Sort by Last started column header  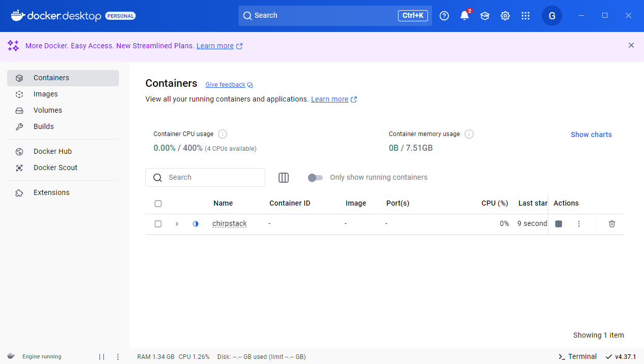pyautogui.click(x=533, y=204)
